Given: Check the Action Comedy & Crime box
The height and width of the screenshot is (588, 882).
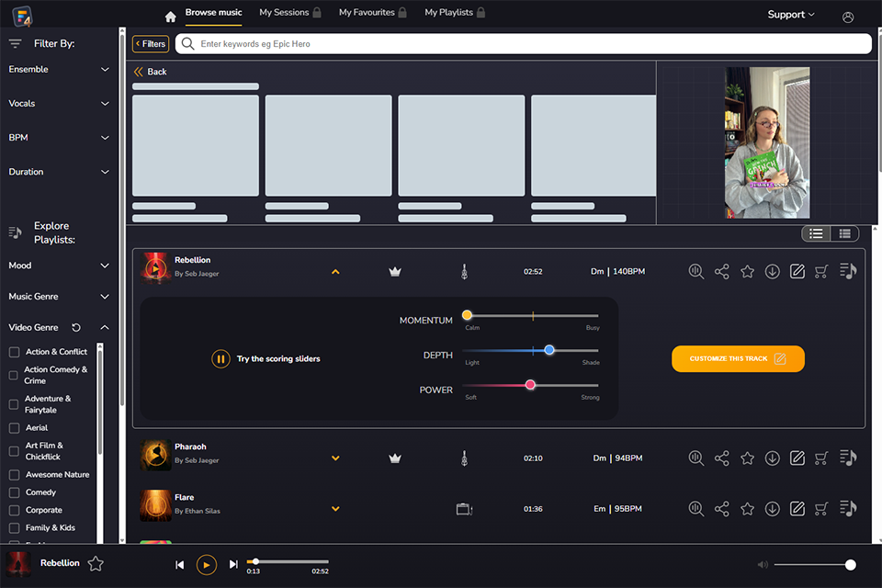Looking at the screenshot, I should [14, 375].
